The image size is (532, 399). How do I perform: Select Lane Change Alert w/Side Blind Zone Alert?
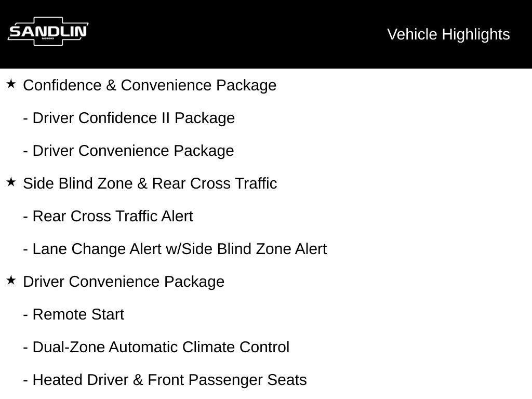coord(179,249)
